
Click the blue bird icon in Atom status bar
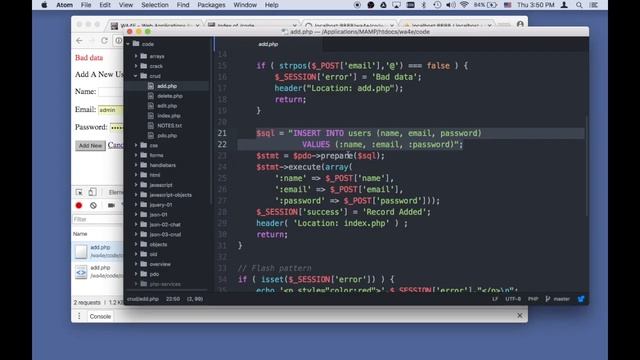(x=581, y=299)
